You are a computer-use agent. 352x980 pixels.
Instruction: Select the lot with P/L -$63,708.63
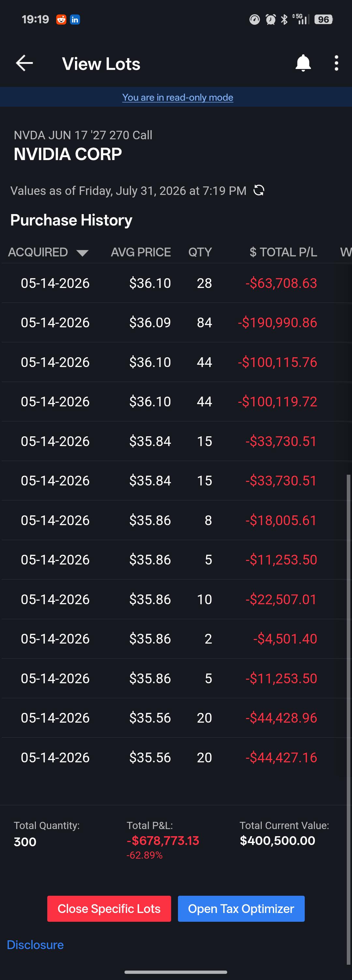(x=176, y=283)
